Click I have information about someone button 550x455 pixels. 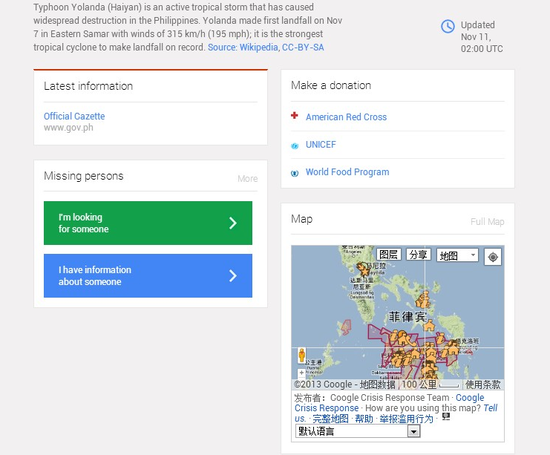click(148, 276)
